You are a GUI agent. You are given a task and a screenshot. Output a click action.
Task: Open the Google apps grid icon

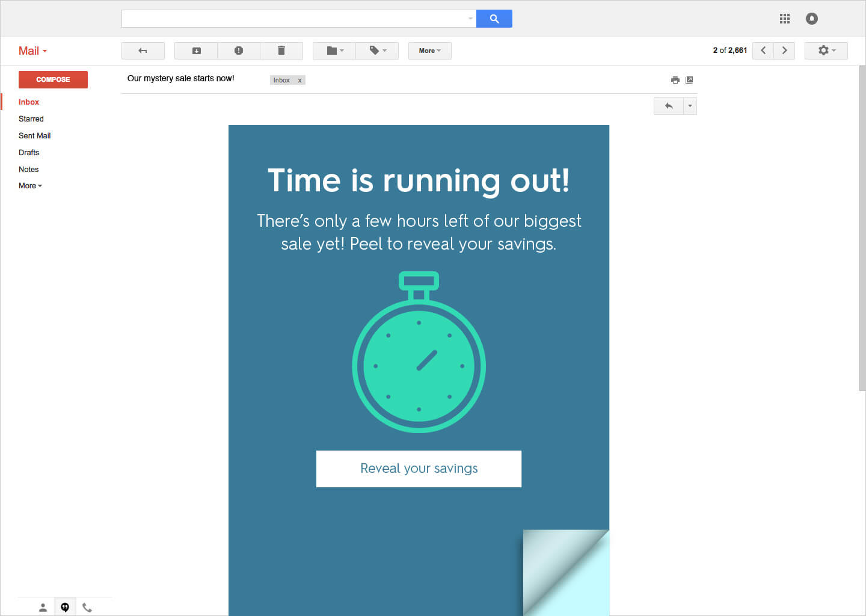tap(785, 19)
